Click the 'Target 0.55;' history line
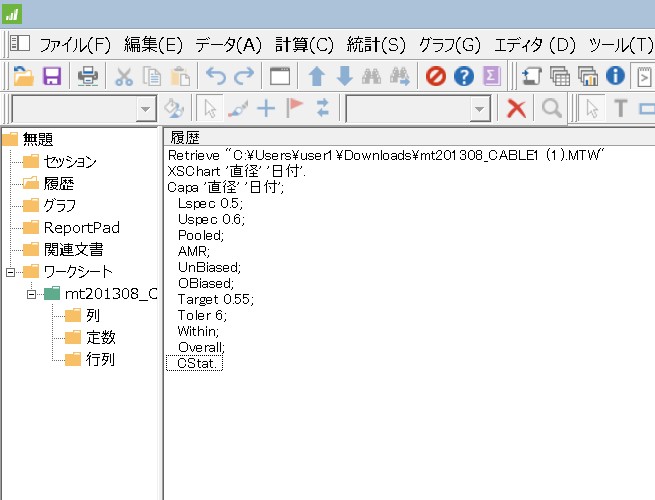This screenshot has height=500, width=655. click(x=216, y=299)
